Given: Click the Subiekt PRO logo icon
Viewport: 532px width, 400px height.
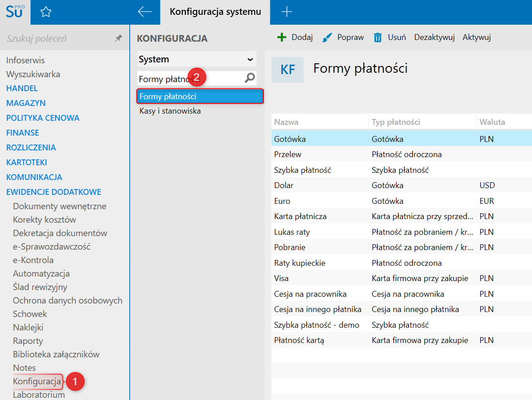Looking at the screenshot, I should (15, 12).
